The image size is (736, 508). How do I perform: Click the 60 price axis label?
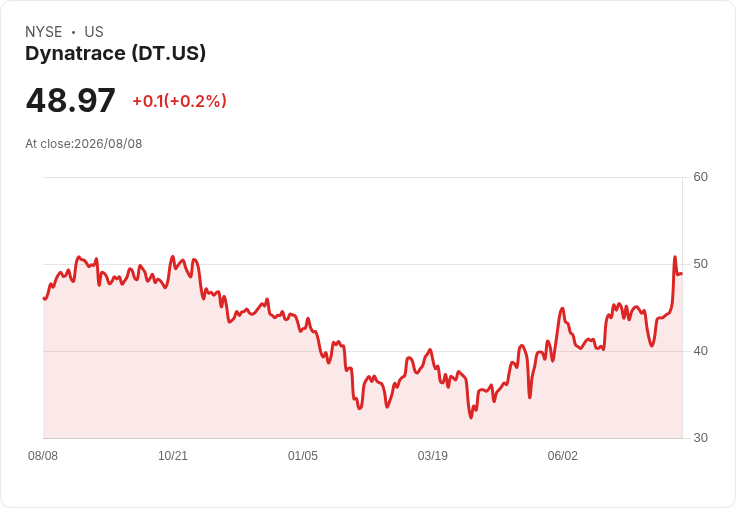click(x=700, y=177)
